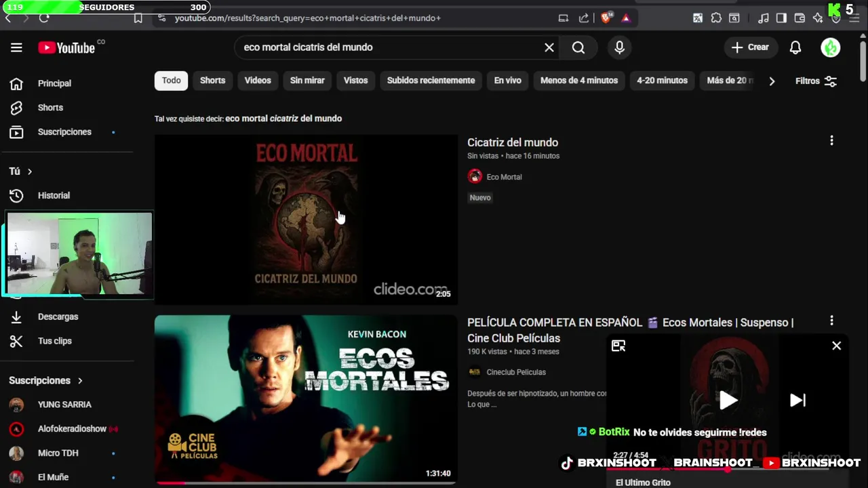
Task: Click the magnifying glass search button
Action: click(x=578, y=47)
